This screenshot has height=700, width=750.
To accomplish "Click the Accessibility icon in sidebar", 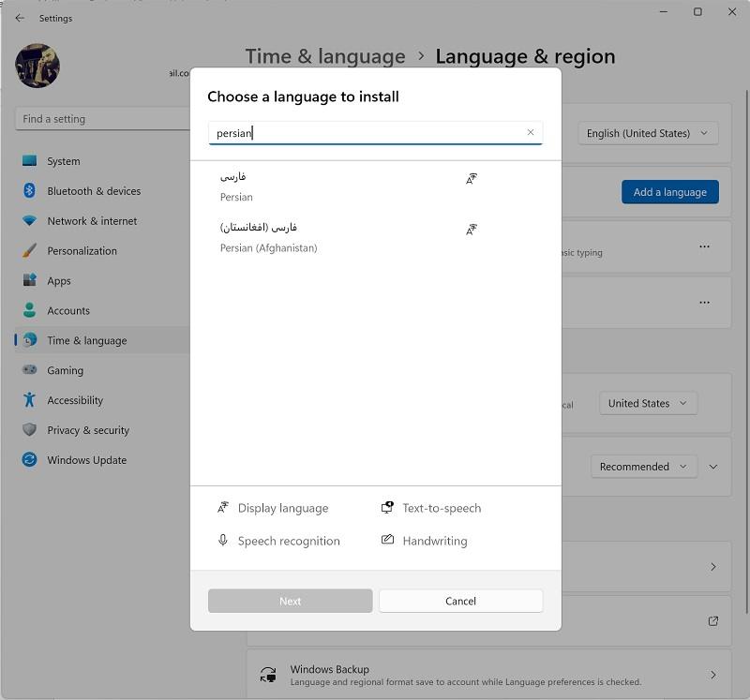I will 30,400.
